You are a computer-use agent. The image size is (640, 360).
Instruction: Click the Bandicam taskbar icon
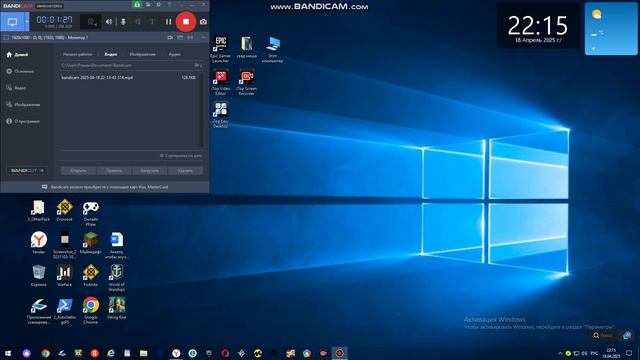tap(339, 353)
